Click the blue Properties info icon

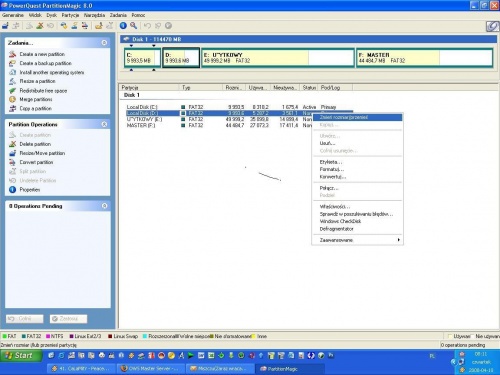coord(12,189)
